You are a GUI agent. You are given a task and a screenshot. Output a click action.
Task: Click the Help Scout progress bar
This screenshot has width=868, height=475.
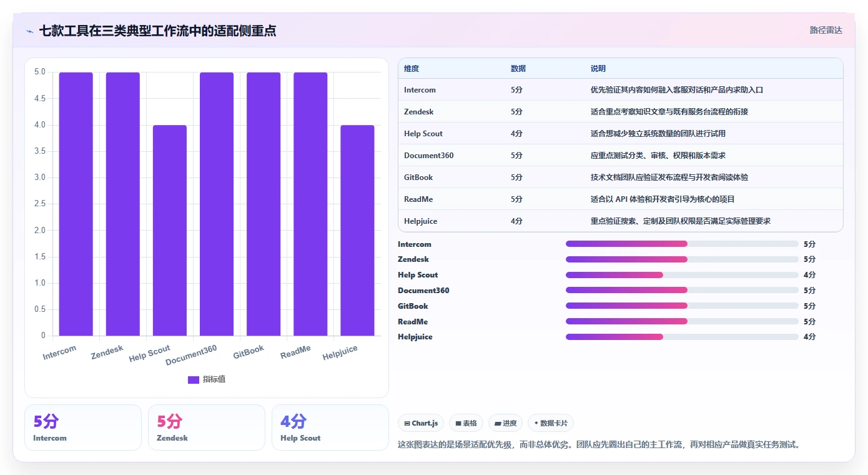point(682,275)
